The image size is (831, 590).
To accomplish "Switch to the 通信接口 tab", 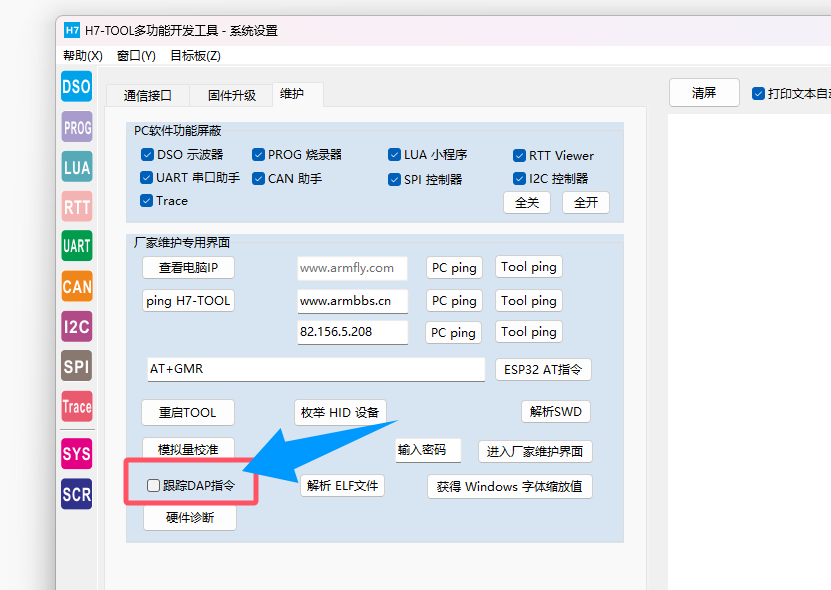I will [148, 95].
